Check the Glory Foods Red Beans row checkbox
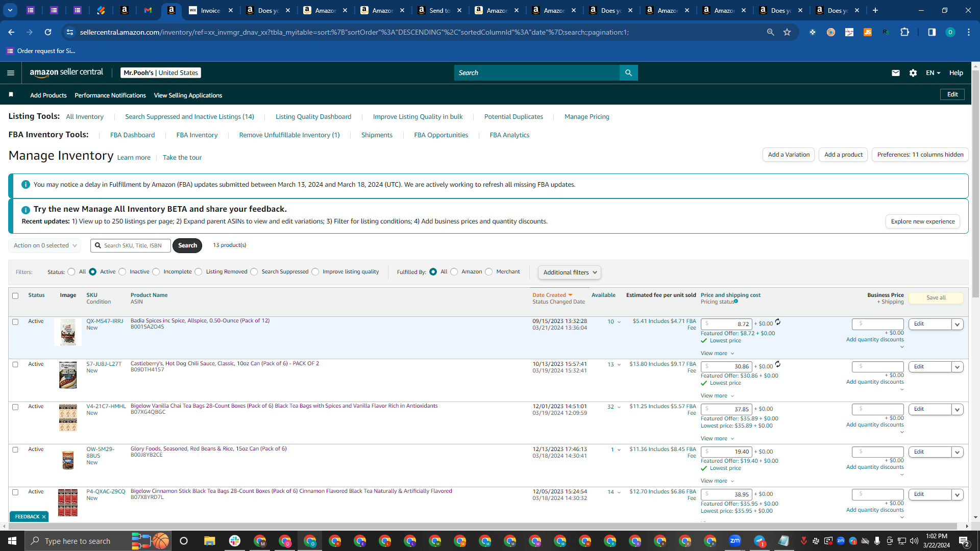 [x=15, y=450]
